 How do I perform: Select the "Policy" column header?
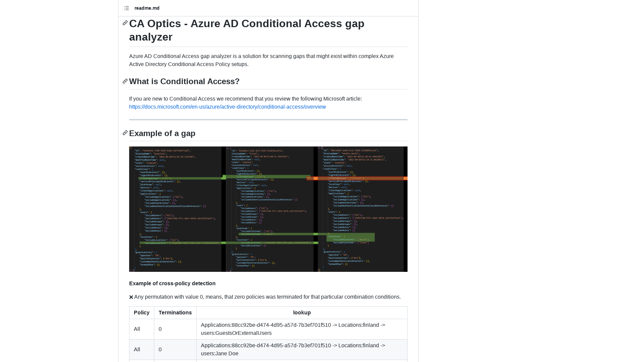click(141, 312)
